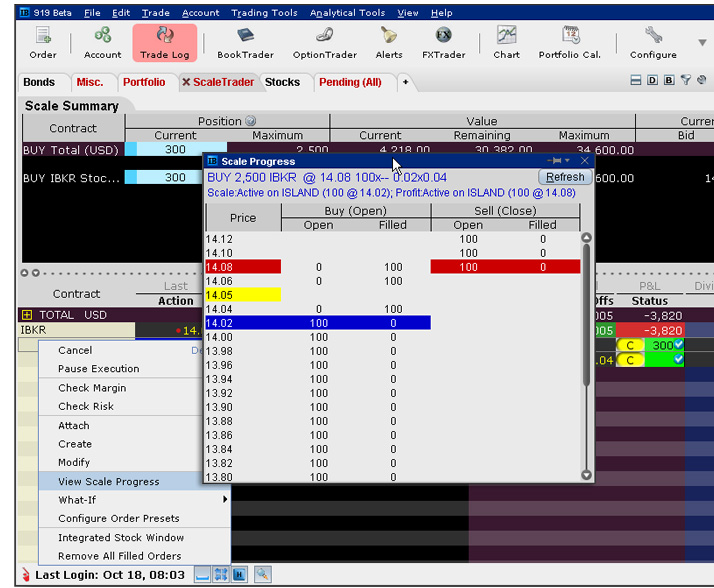Open Alerts bell icon
Viewport: 714px width, 588px height.
(x=389, y=43)
